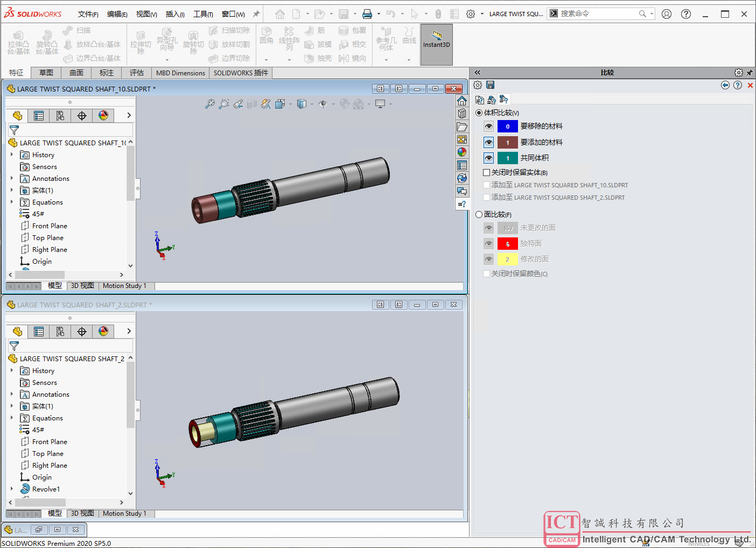The height and width of the screenshot is (548, 756).
Task: Click the blue material-to-remove color swatch
Action: click(x=508, y=127)
